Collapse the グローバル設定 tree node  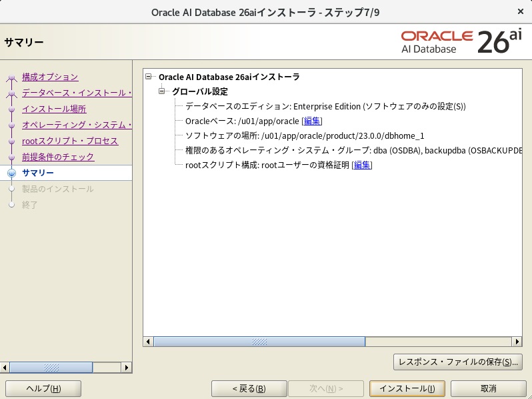coord(162,91)
